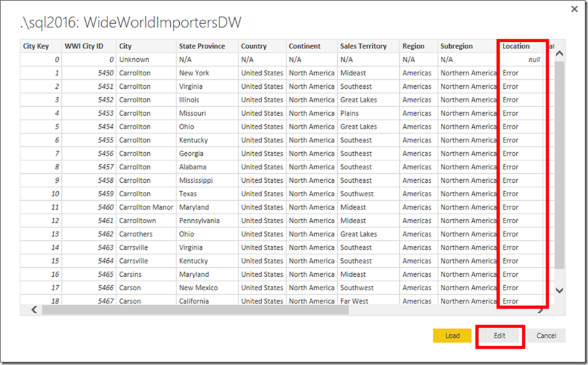Click the dialog title .\sql2016: WideWorldImportersDW
Viewport: 588px width, 365px height.
tap(131, 22)
